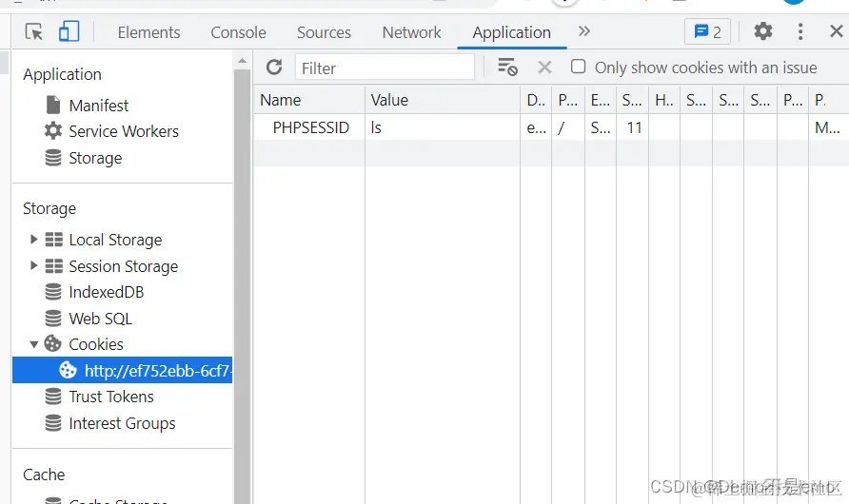Open the Manifest item
Viewport: 849px width, 504px height.
click(x=99, y=106)
